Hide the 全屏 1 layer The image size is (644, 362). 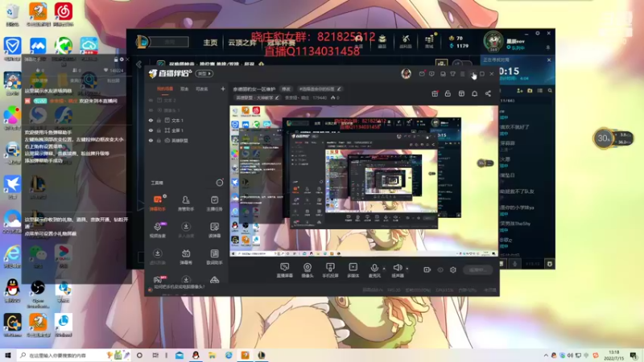point(151,130)
